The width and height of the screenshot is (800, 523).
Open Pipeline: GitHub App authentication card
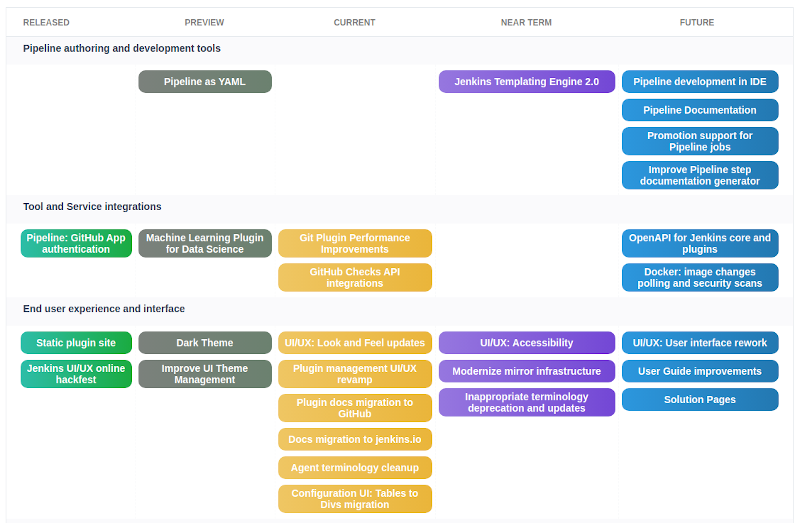[x=76, y=243]
